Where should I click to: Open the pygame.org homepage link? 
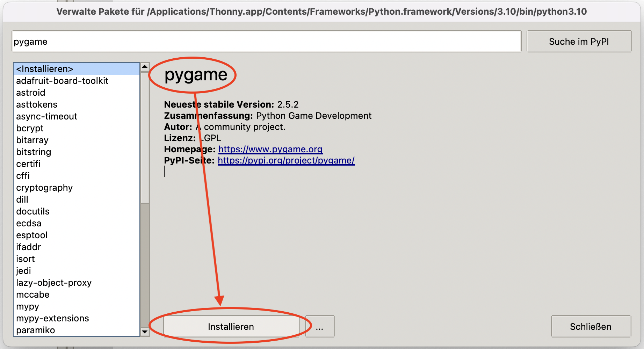coord(270,149)
